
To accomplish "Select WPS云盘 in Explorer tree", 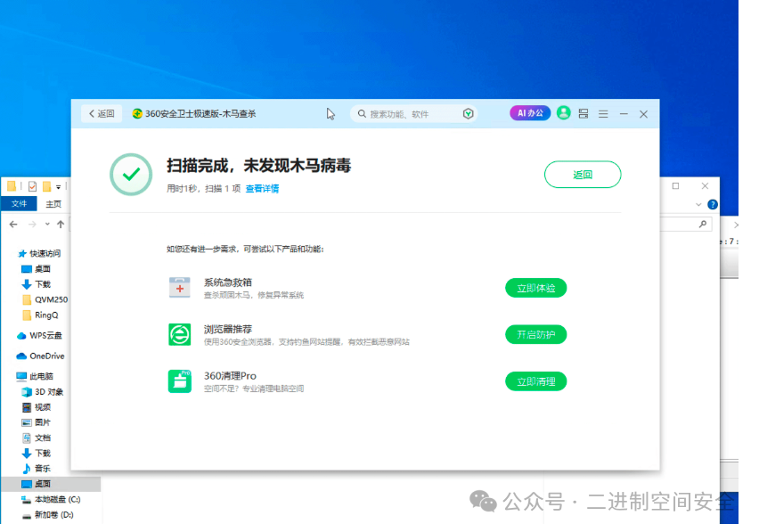I will [x=40, y=335].
